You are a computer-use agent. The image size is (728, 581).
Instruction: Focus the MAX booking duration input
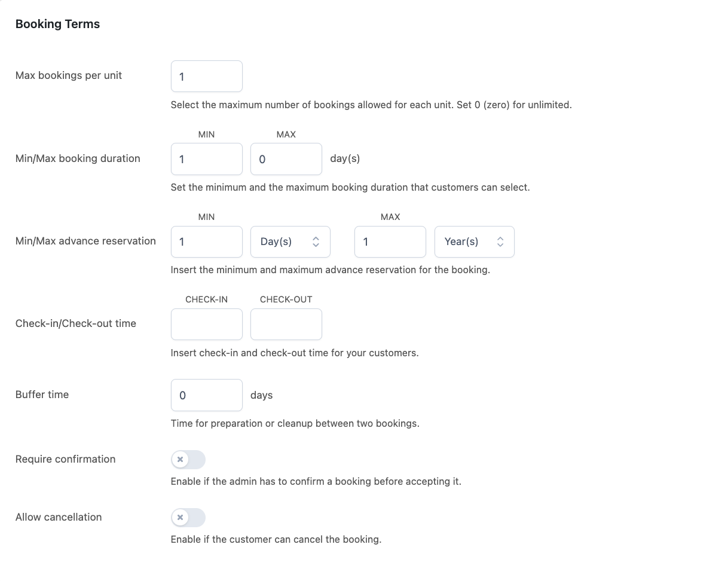(286, 159)
